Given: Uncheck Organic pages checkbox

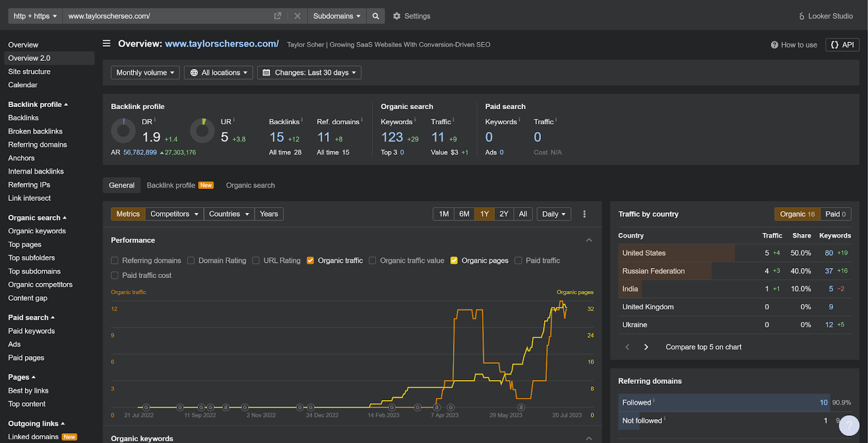Looking at the screenshot, I should click(454, 261).
